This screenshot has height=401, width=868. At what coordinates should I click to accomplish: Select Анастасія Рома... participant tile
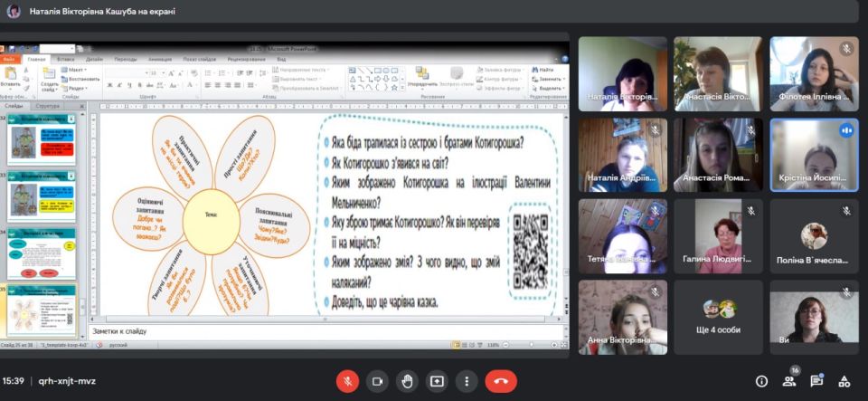(718, 155)
